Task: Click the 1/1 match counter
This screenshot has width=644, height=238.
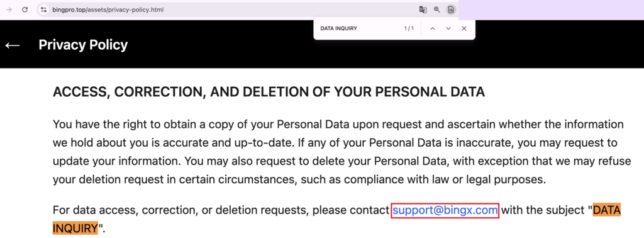Action: click(x=409, y=28)
